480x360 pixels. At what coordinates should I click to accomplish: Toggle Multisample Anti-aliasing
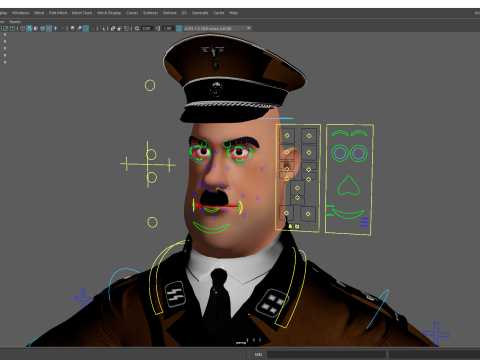(86, 28)
